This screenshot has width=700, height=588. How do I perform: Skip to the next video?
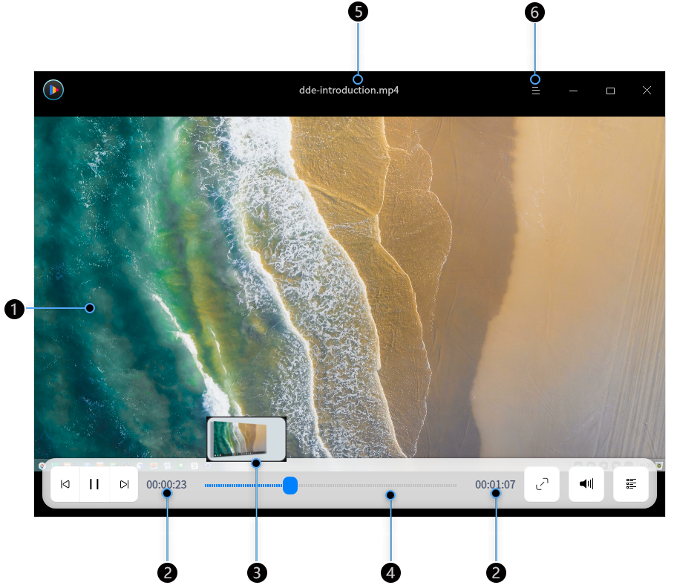click(x=124, y=484)
